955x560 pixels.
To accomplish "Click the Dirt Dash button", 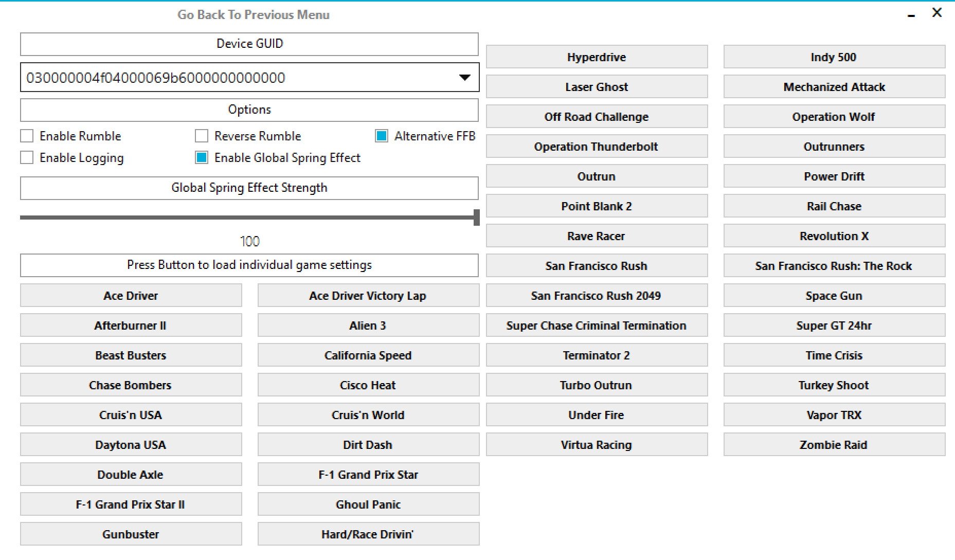I will tap(368, 445).
